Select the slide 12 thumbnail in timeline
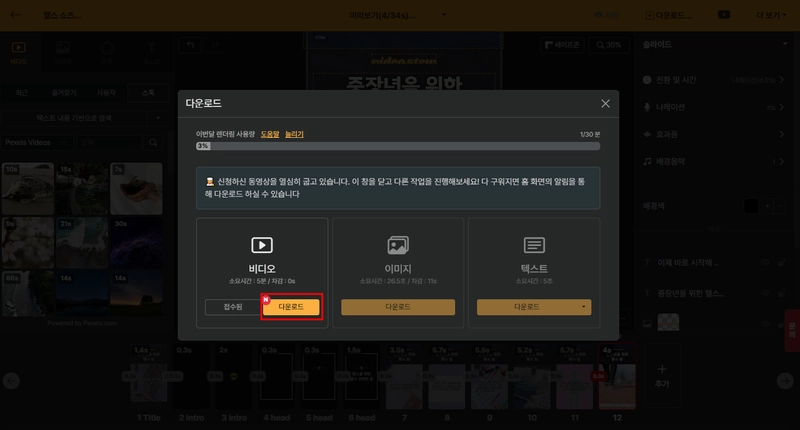800x430 pixels. pos(617,377)
